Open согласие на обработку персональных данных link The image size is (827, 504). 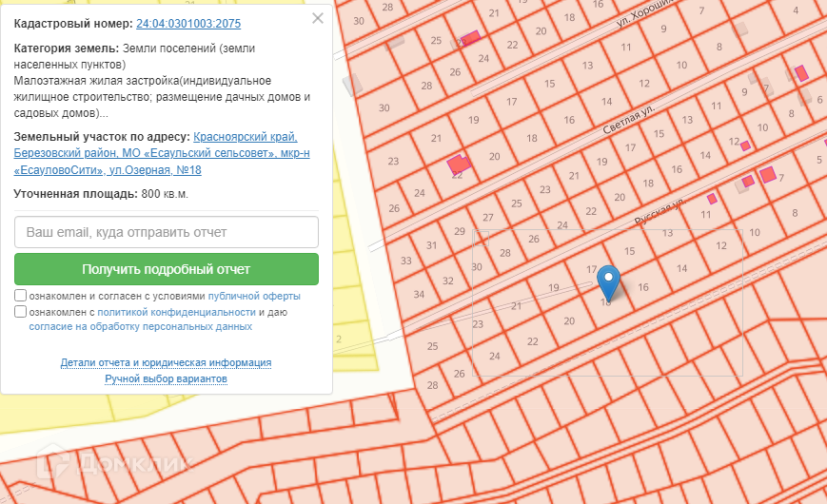click(x=140, y=327)
